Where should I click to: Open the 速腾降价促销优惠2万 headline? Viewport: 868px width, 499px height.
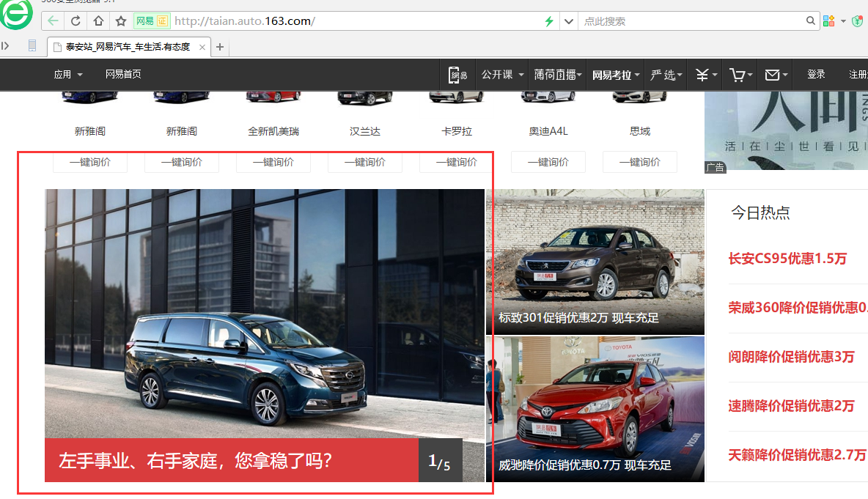791,406
